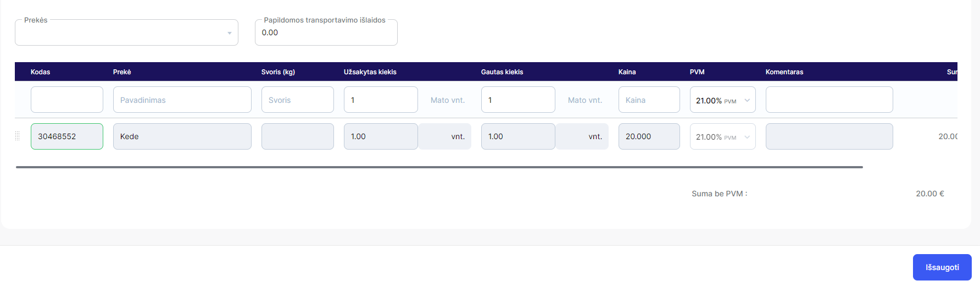Screen dimensions: 980x286
Task: Click the ordered quantity field showing 1.00
Action: click(381, 136)
